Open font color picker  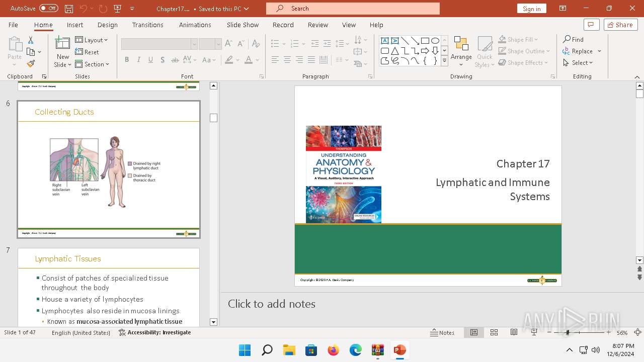pyautogui.click(x=249, y=60)
